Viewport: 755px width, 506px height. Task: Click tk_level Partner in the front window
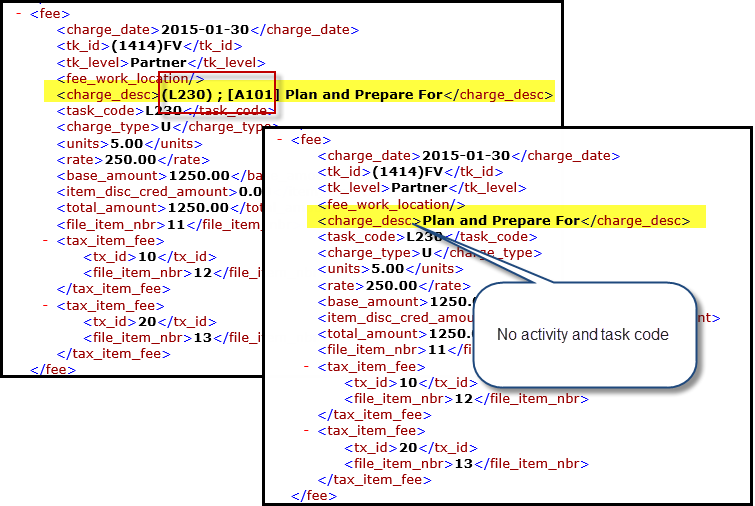pyautogui.click(x=422, y=188)
